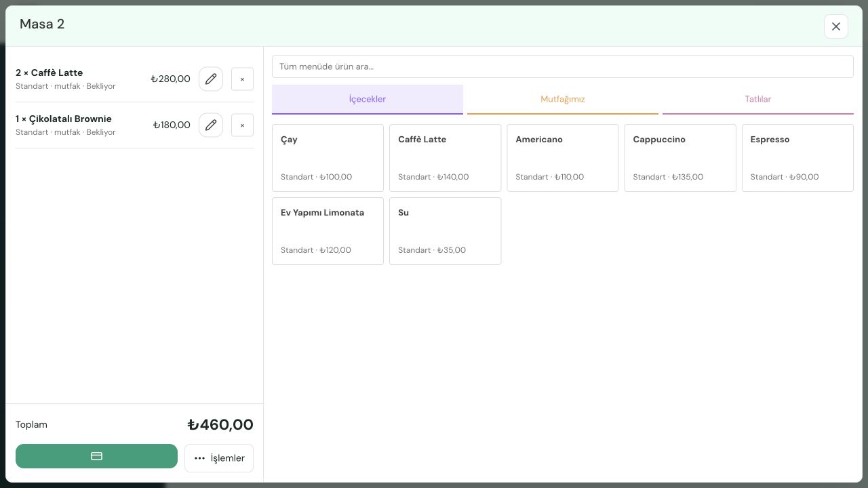
Task: Add Cappuccino to the order
Action: [680, 158]
